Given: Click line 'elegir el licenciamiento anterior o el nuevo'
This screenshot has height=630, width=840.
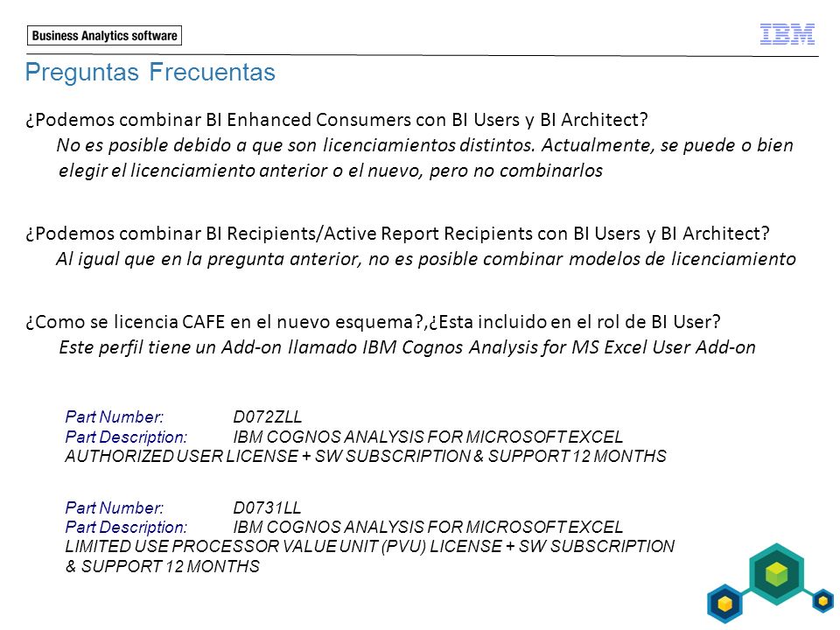Looking at the screenshot, I should click(331, 171).
